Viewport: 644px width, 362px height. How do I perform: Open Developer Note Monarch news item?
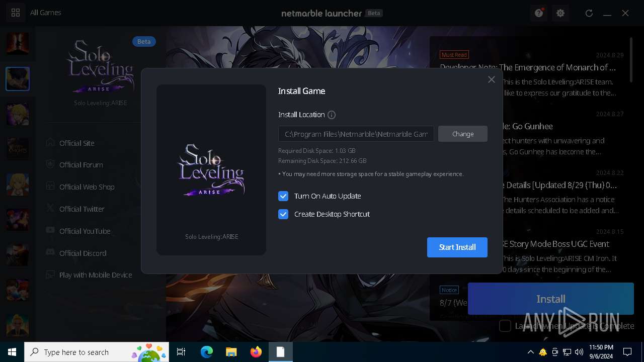pos(528,67)
